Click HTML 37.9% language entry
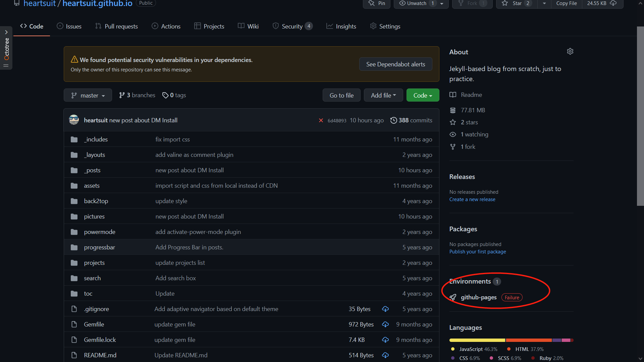The height and width of the screenshot is (362, 644). pos(526,349)
